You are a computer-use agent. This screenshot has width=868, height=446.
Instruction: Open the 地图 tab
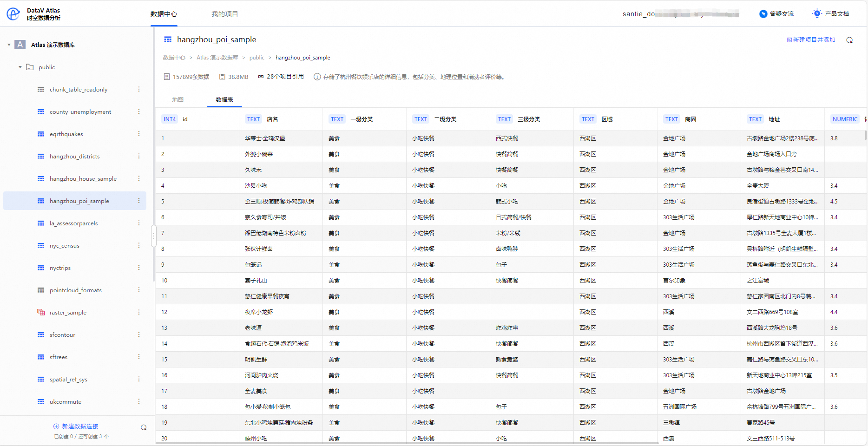(178, 99)
